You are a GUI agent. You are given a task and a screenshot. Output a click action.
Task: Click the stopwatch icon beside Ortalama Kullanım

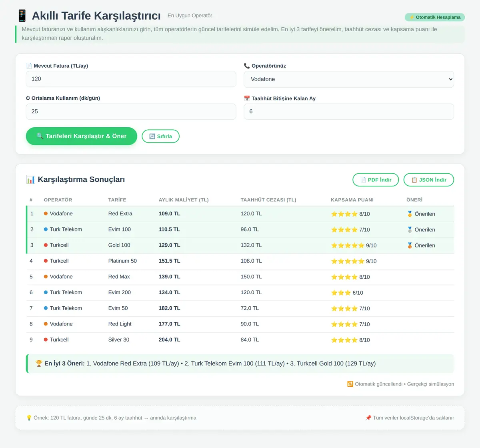click(x=28, y=98)
